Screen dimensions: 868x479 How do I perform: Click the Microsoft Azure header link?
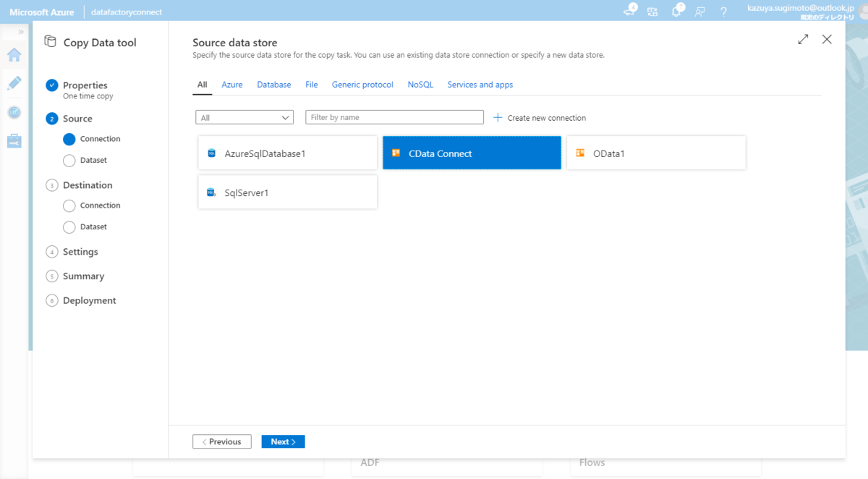point(41,12)
